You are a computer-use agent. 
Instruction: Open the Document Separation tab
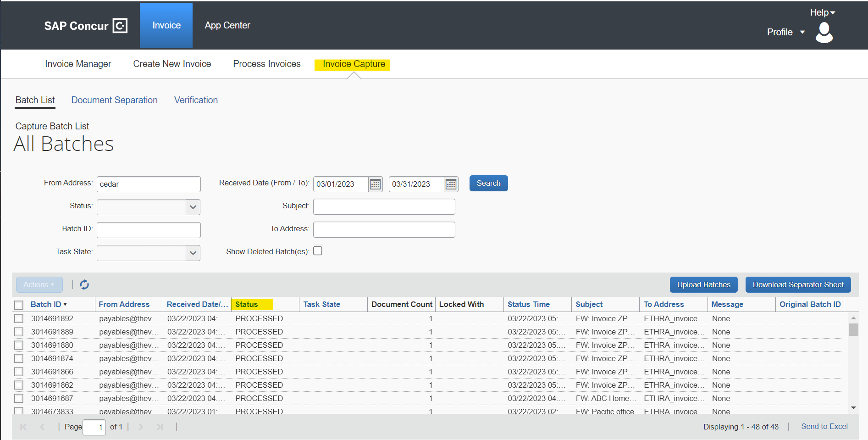click(x=114, y=100)
